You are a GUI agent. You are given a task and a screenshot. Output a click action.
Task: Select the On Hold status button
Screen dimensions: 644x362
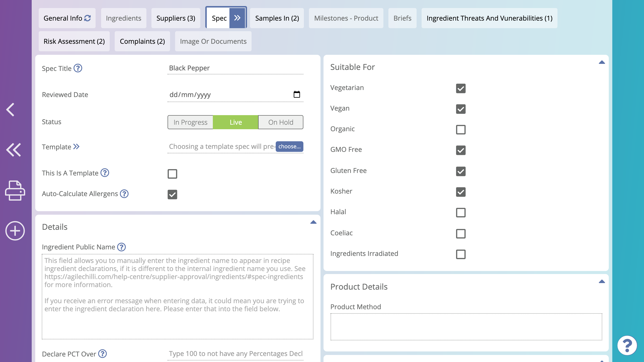click(280, 122)
